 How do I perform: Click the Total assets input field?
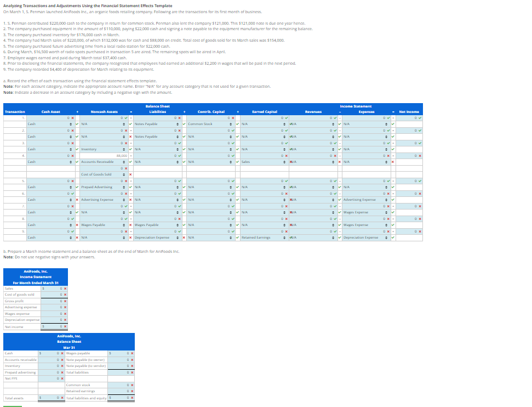(x=50, y=397)
